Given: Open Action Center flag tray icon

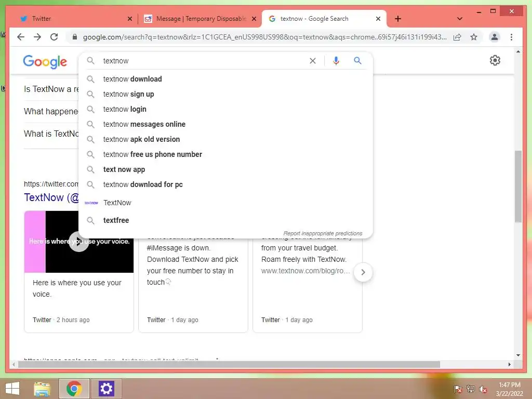Looking at the screenshot, I should click(x=458, y=389).
